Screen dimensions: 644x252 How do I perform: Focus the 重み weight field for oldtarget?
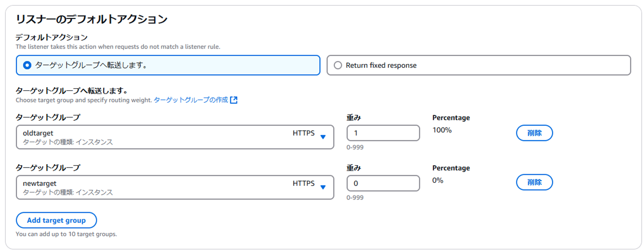pyautogui.click(x=383, y=133)
